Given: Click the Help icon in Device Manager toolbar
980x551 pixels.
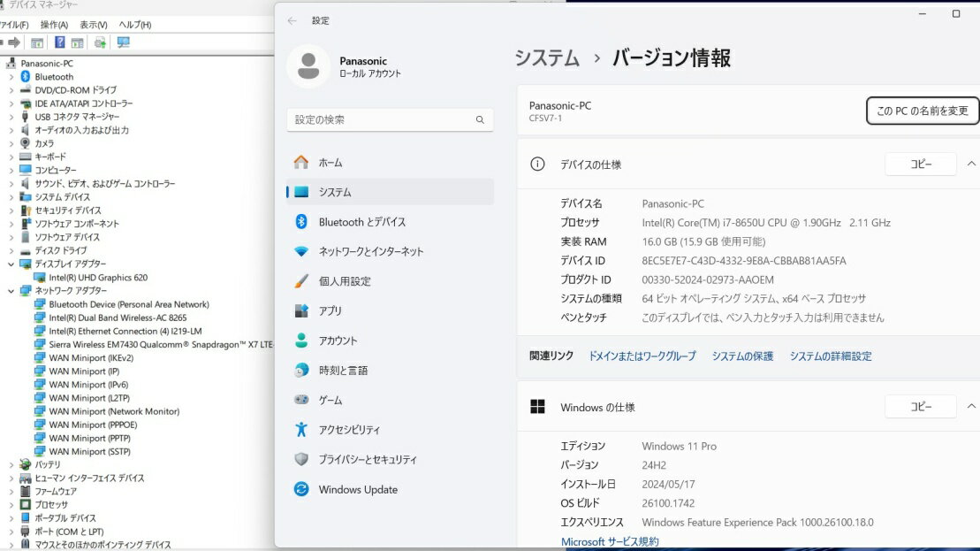Looking at the screenshot, I should coord(60,42).
